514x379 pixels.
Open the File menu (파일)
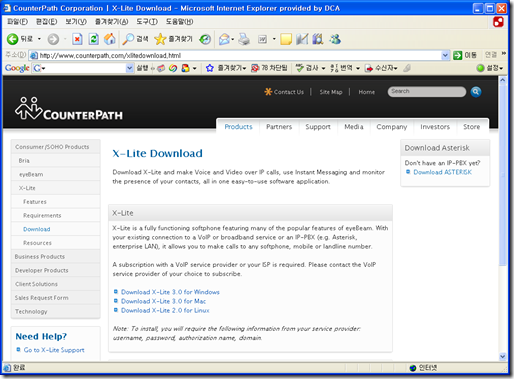click(x=18, y=22)
